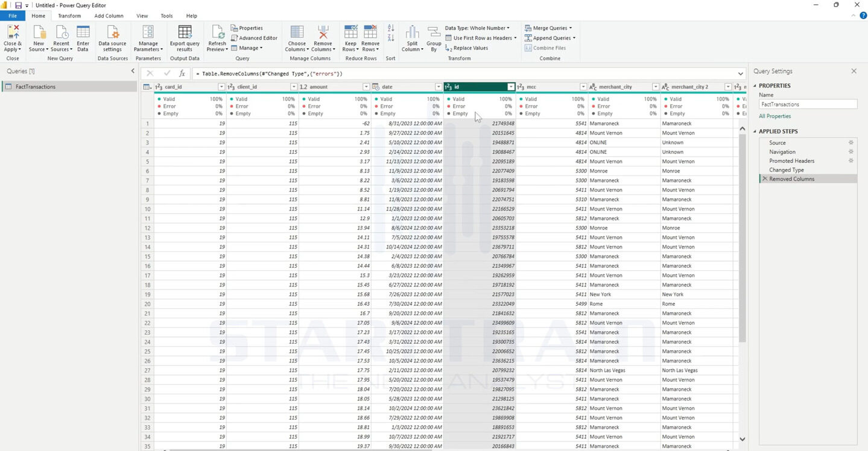
Task: Open the Merge Queries dropdown
Action: 548,28
